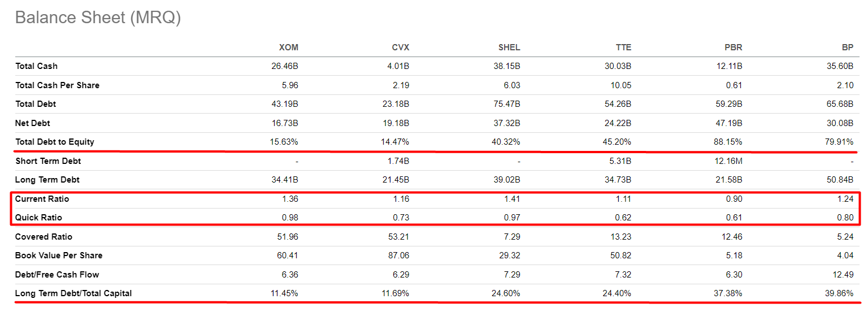Select Long Term Debt/Total Capital label

[73, 293]
